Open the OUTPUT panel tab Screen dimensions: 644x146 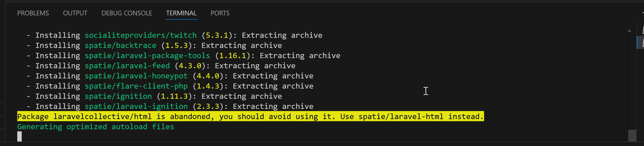(75, 13)
